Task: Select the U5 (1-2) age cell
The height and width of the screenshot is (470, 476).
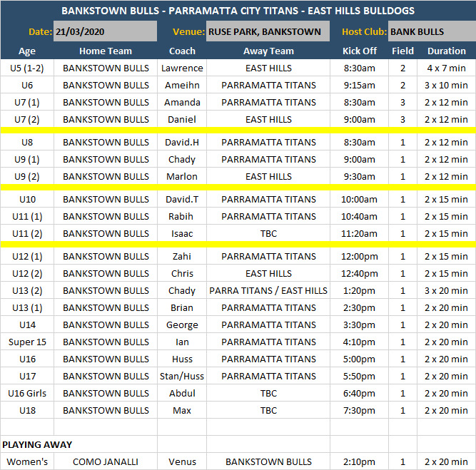Action: pos(27,68)
